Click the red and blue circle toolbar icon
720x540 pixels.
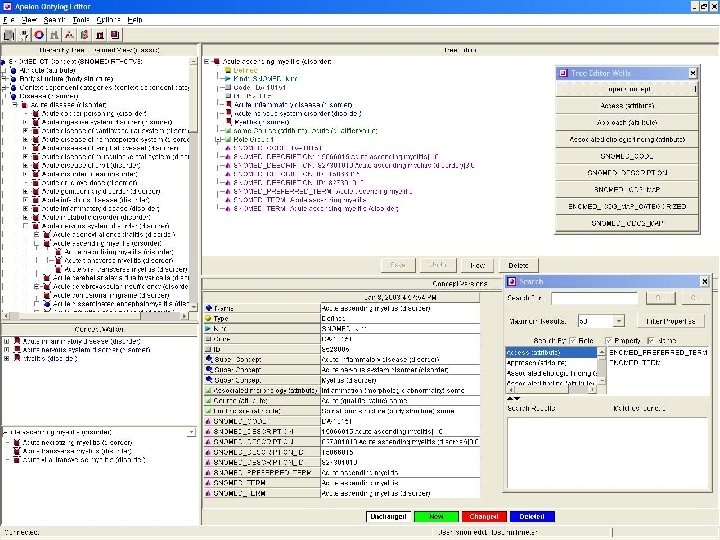(39, 35)
